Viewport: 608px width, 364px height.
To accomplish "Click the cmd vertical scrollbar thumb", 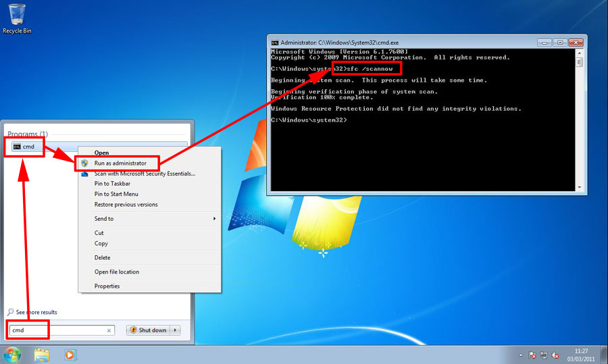I will point(580,62).
